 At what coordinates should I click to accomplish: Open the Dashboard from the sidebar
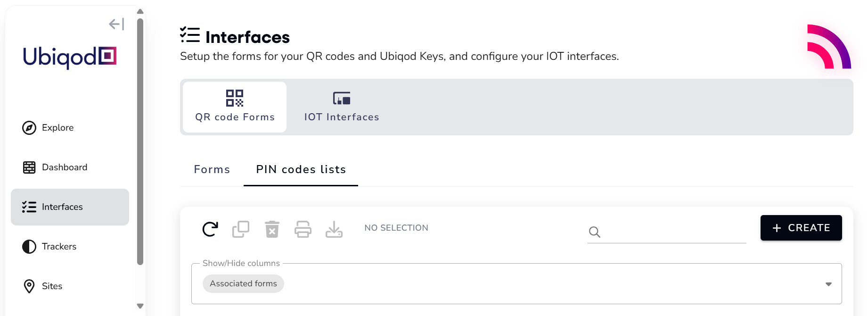pos(64,167)
